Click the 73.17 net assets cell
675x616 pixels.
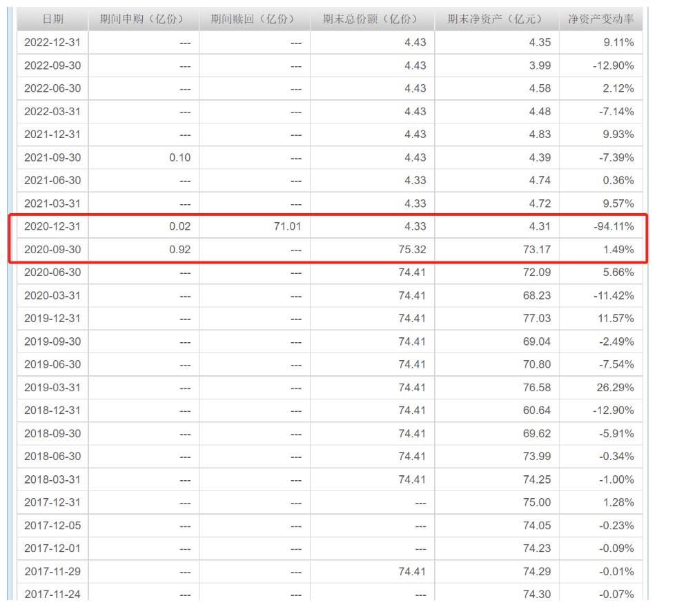coord(536,250)
